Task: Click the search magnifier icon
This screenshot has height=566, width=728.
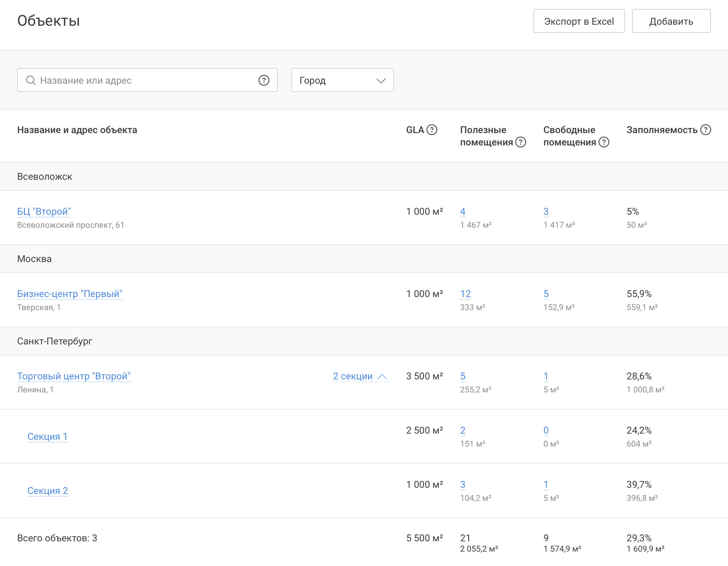Action: 31,80
